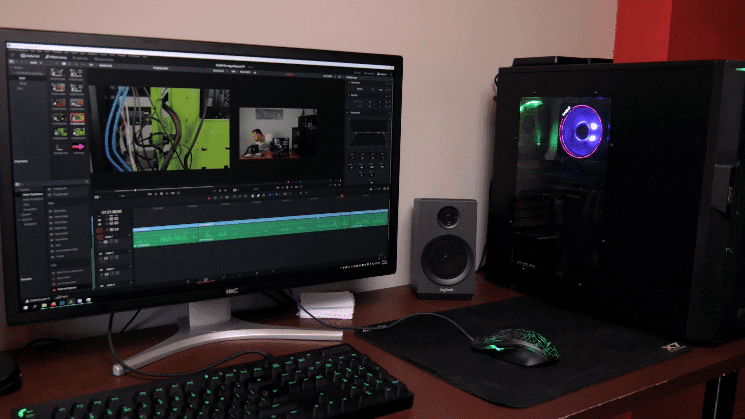Play the source viewer clip
Image resolution: width=745 pixels, height=419 pixels.
(x=166, y=193)
